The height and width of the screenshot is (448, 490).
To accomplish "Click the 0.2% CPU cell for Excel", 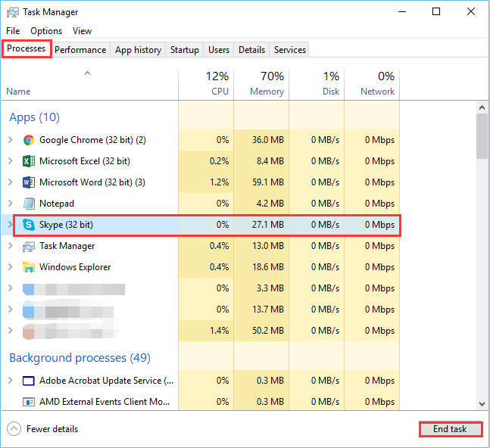I will (206, 161).
